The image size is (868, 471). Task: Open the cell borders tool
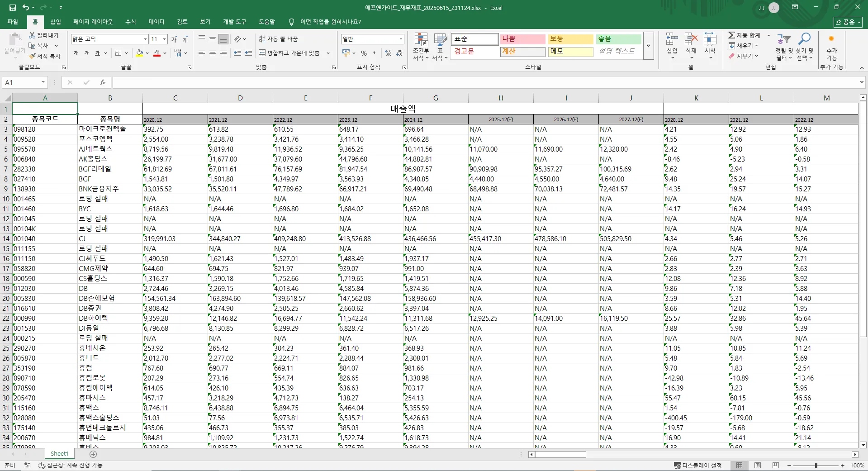pos(118,53)
